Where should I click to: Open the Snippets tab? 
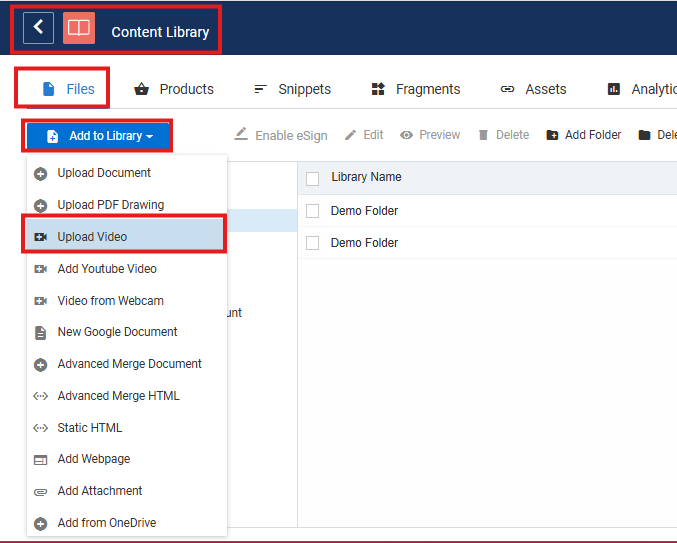point(292,89)
